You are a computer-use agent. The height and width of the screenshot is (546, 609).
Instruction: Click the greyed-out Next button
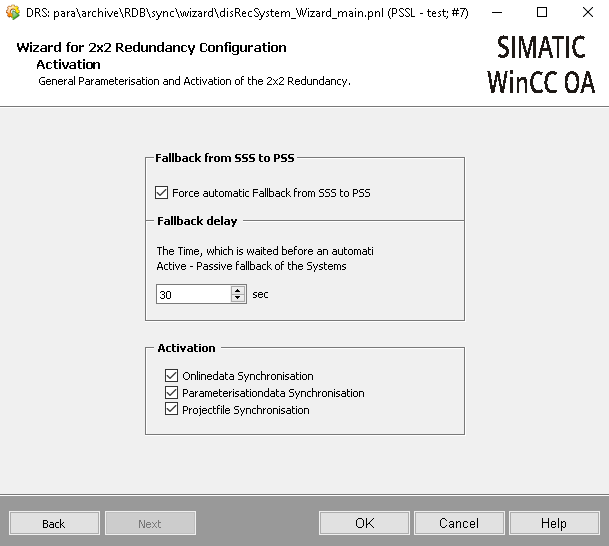click(x=149, y=523)
